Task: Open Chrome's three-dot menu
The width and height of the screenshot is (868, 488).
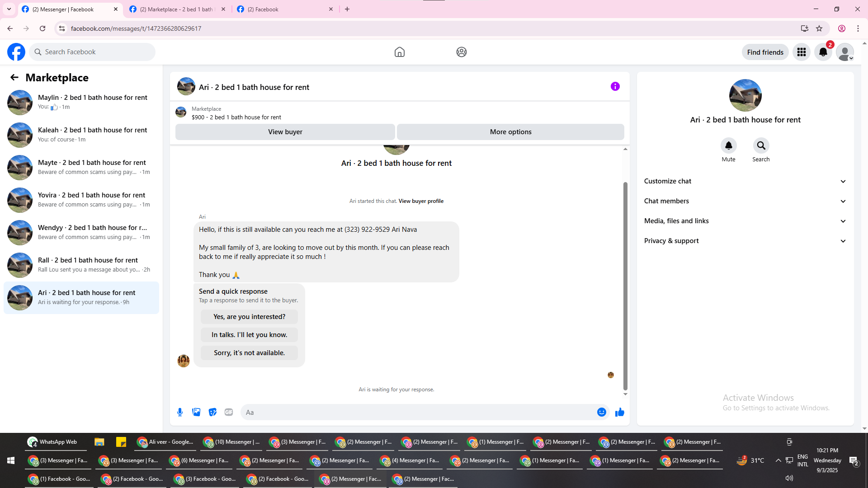Action: (858, 28)
